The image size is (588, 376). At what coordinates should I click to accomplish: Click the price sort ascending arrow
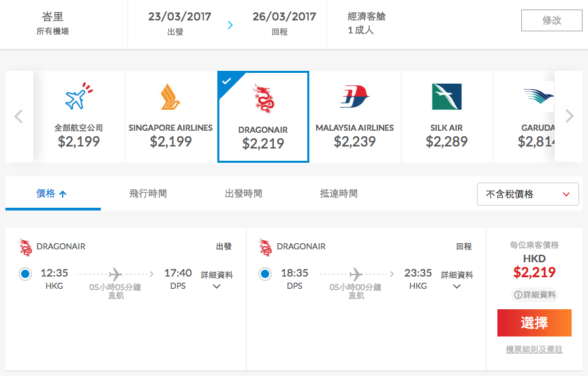point(63,194)
